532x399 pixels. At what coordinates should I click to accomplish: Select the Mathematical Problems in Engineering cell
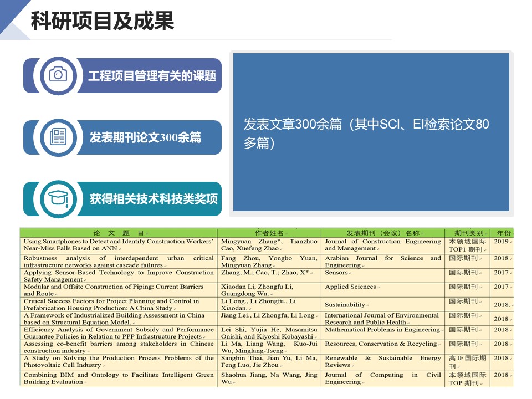382,330
